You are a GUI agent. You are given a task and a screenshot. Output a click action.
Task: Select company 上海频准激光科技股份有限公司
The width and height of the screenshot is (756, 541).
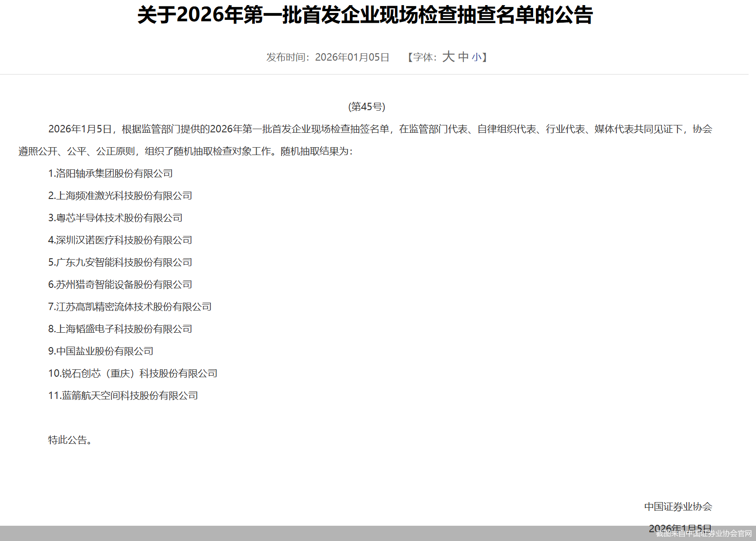coord(120,195)
